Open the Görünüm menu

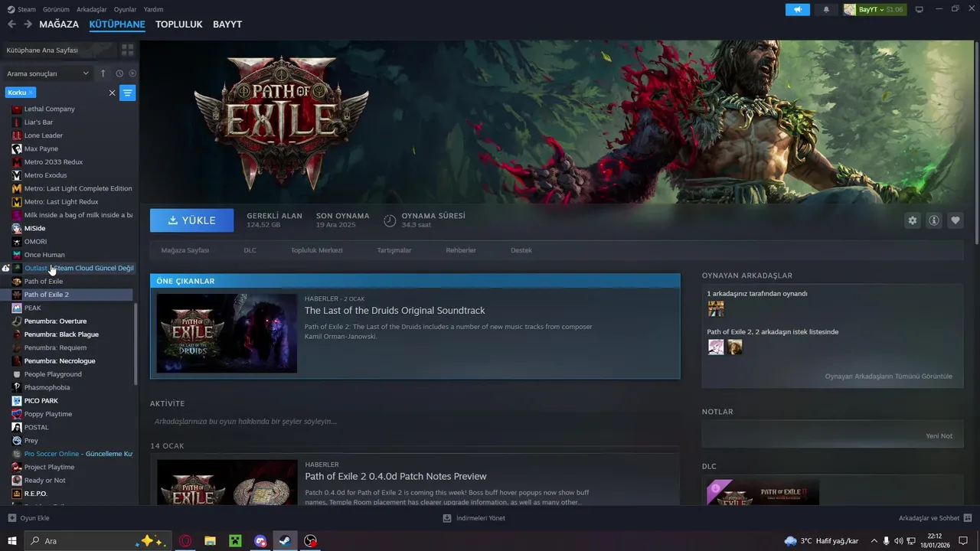pos(56,9)
